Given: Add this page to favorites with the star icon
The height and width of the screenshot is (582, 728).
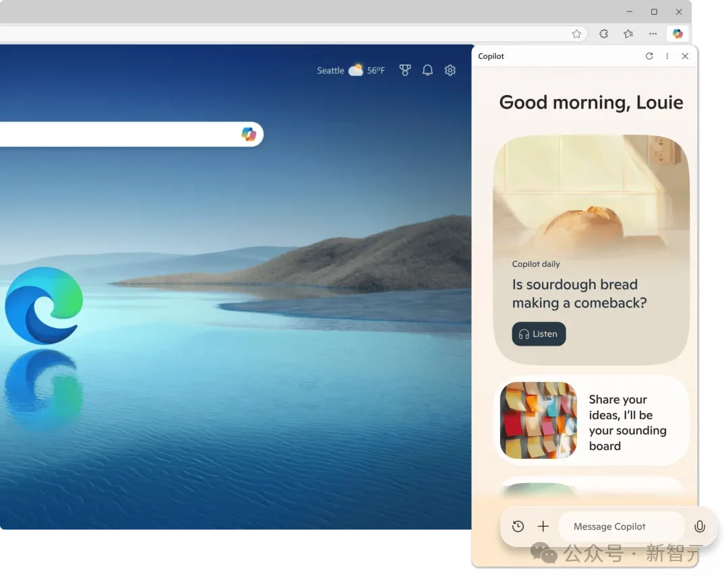Looking at the screenshot, I should coord(576,34).
